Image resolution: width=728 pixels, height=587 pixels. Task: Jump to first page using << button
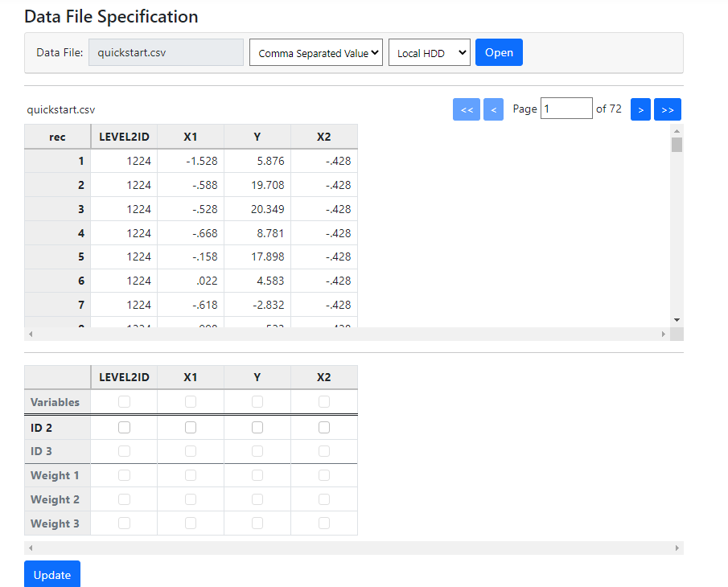click(466, 109)
